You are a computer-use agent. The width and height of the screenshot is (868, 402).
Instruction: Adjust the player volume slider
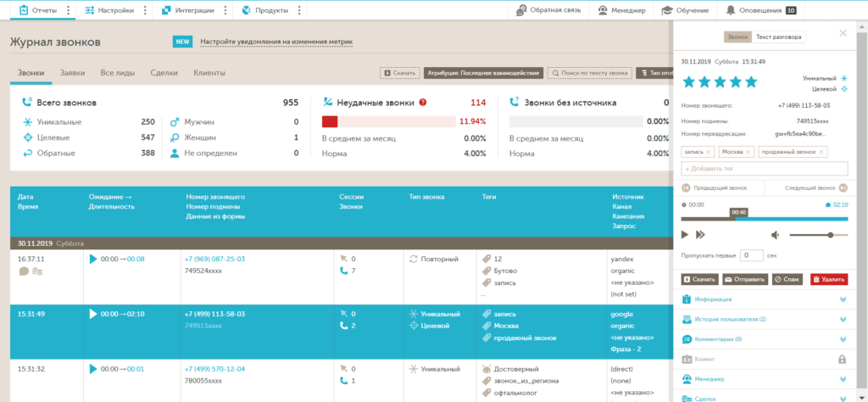(830, 234)
